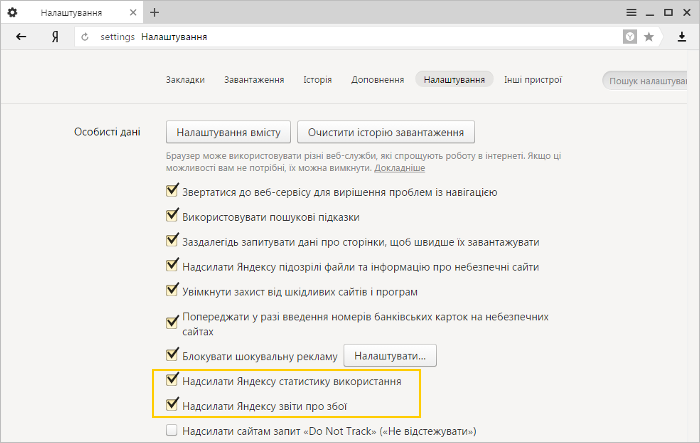
Task: Click the Налаштування вмісту button
Action: (228, 132)
